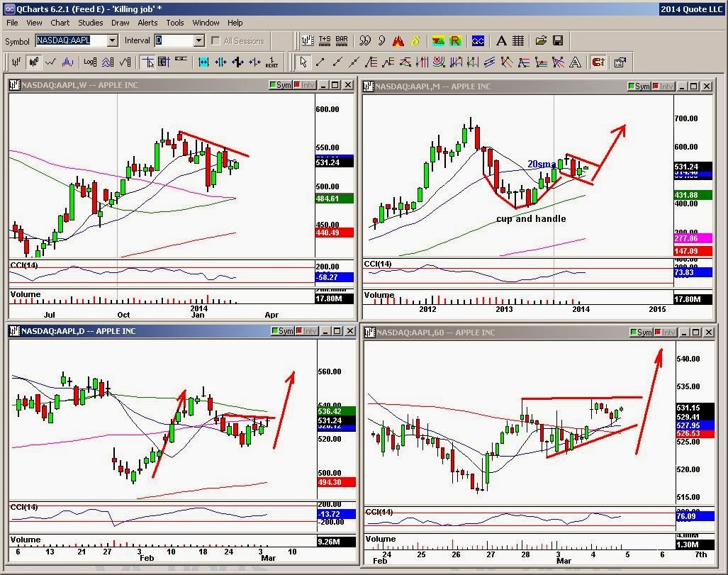Click the open folder icon

541,41
